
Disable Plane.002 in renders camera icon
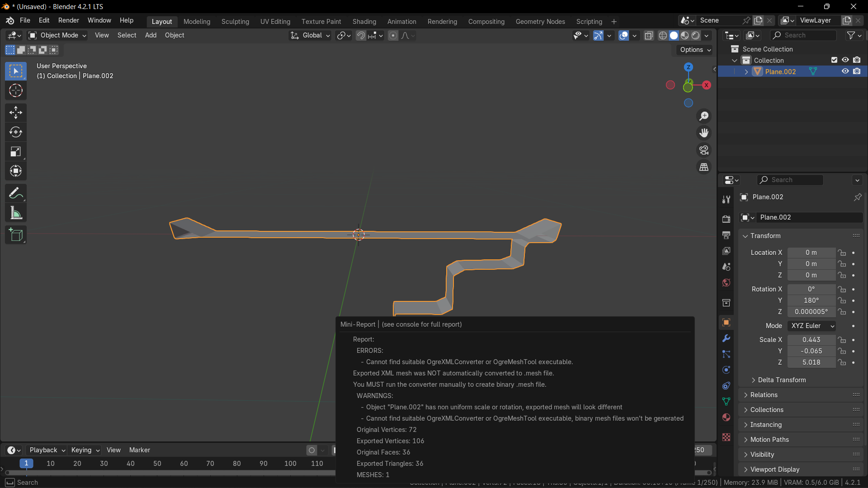tap(857, 71)
